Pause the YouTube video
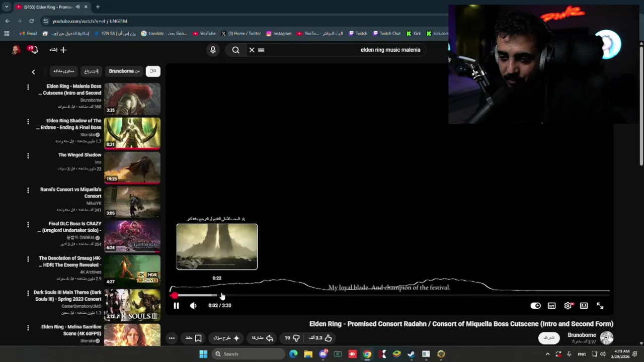This screenshot has width=644, height=362. click(176, 306)
